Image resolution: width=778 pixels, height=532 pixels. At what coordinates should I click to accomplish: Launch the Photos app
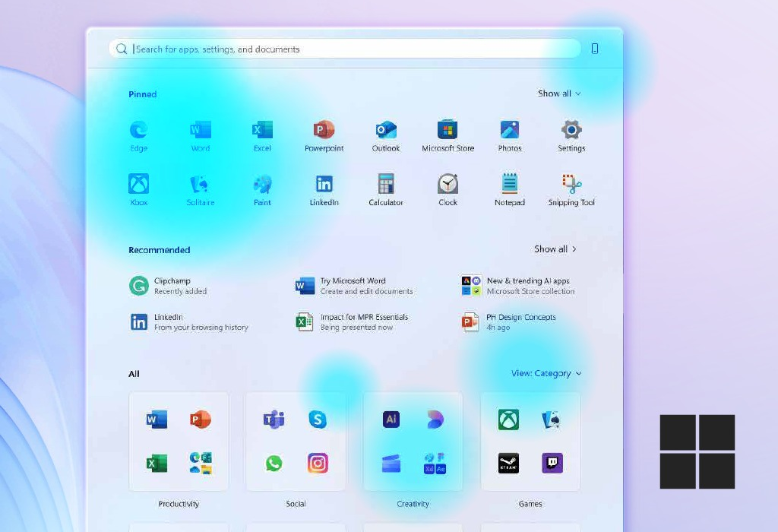point(509,130)
